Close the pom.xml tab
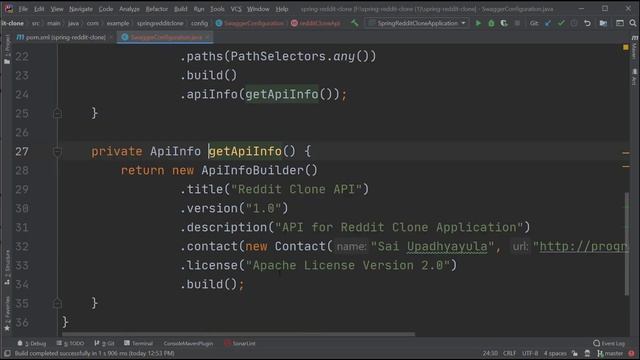 111,37
